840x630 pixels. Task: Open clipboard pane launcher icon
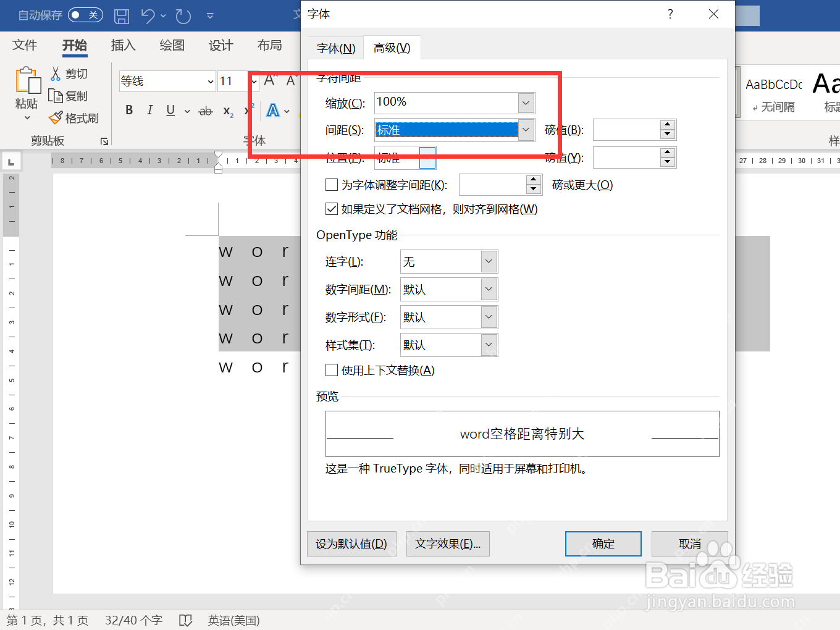click(104, 141)
